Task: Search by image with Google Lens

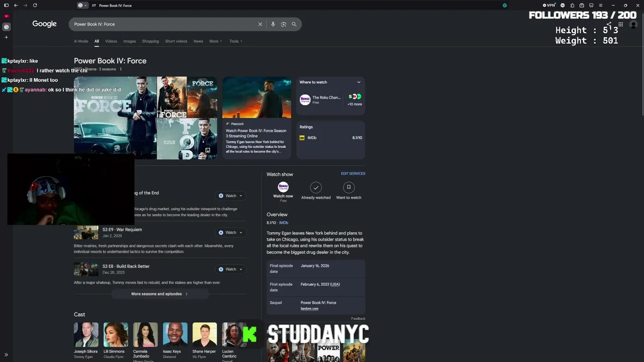Action: [284, 24]
